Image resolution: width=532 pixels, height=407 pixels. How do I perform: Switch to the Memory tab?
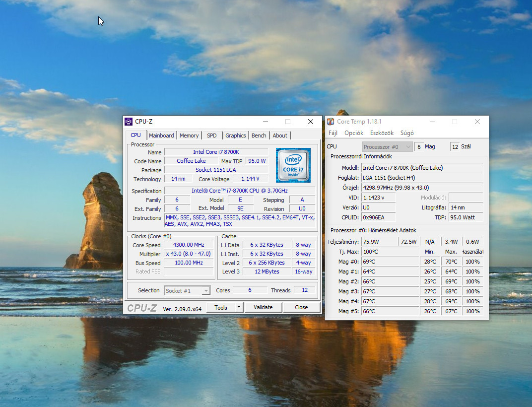[189, 136]
